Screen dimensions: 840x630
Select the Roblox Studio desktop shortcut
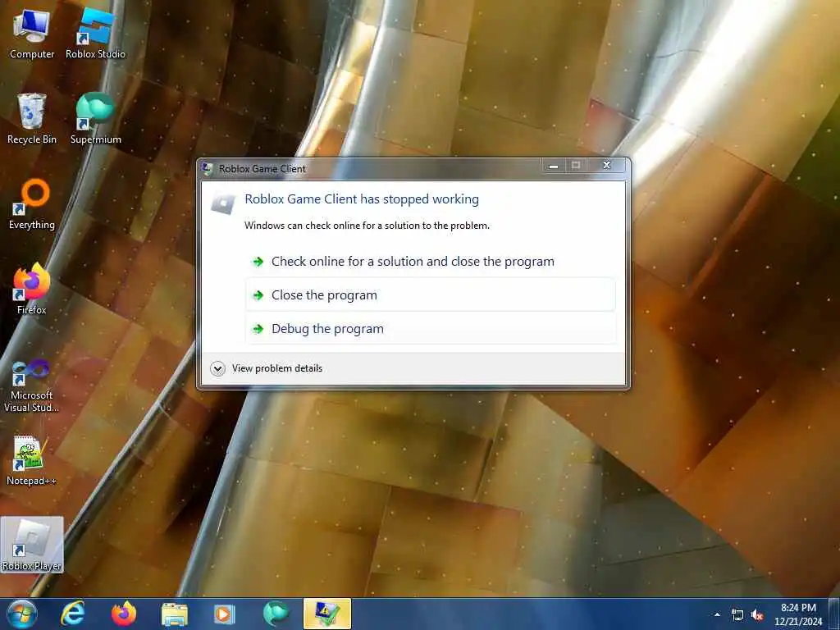pos(95,33)
